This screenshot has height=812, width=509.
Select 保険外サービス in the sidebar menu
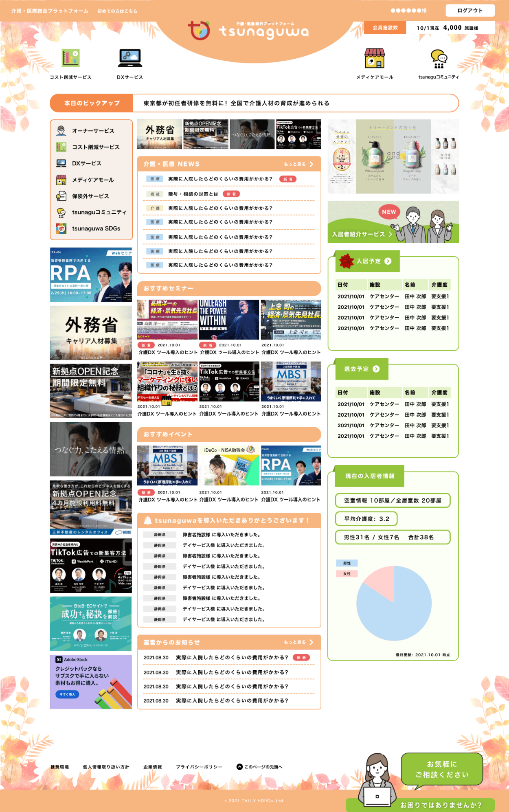(x=91, y=196)
